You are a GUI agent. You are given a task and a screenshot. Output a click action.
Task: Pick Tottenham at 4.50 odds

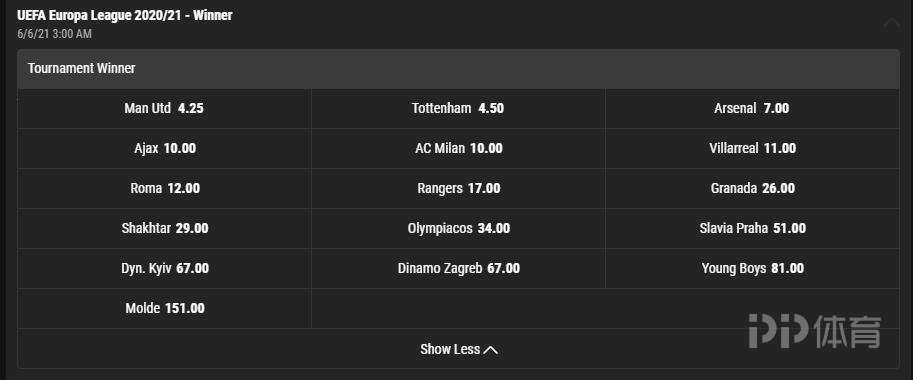click(458, 108)
